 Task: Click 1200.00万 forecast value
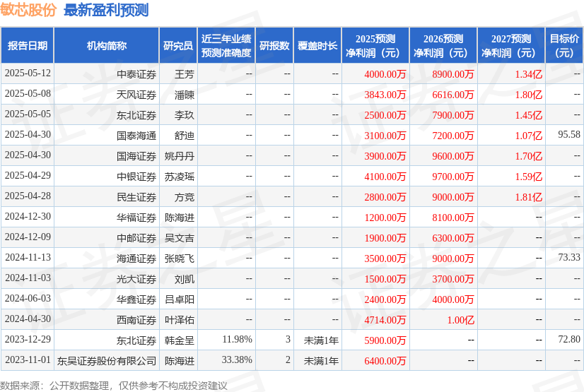385,218
